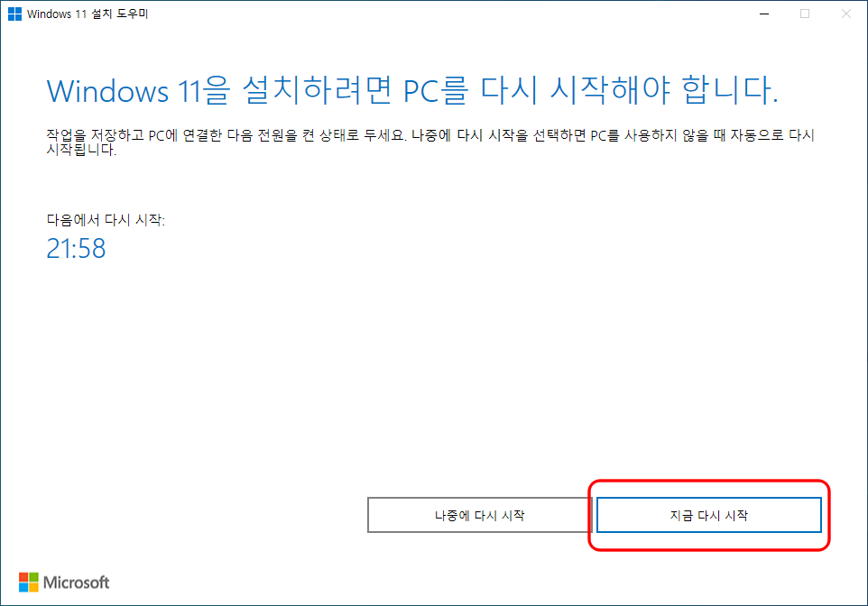Click the '다음에서 다시 시작:' label
This screenshot has width=868, height=606.
106,220
